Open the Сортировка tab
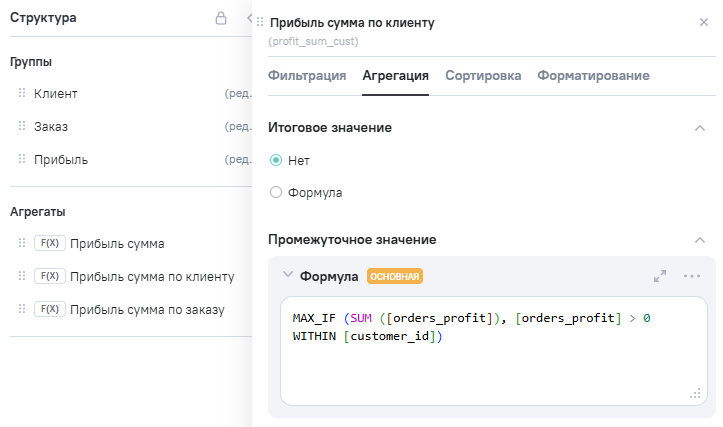The image size is (723, 427). click(x=483, y=76)
